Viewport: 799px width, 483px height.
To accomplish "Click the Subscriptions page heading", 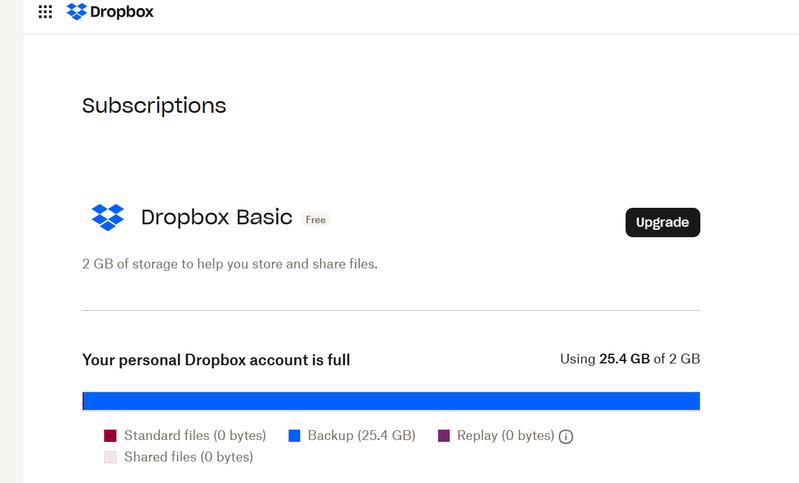I will [x=154, y=105].
